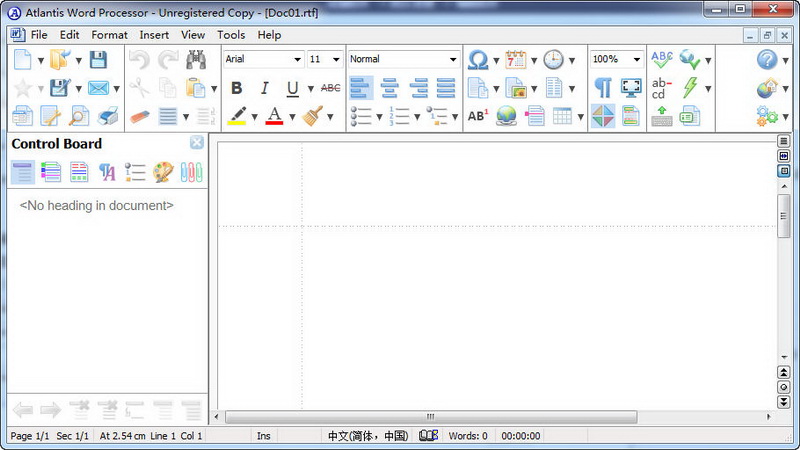Image resolution: width=800 pixels, height=450 pixels.
Task: Expand the New document arrow
Action: (x=40, y=61)
